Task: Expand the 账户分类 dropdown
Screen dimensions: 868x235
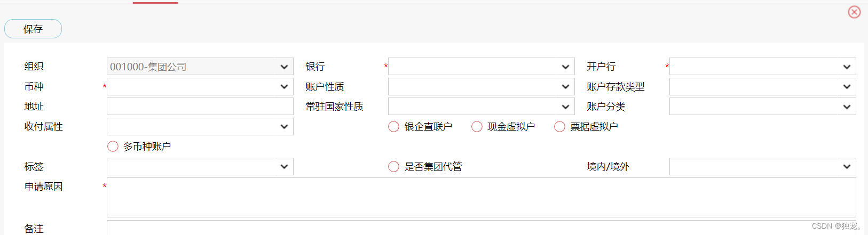Action: pyautogui.click(x=762, y=107)
